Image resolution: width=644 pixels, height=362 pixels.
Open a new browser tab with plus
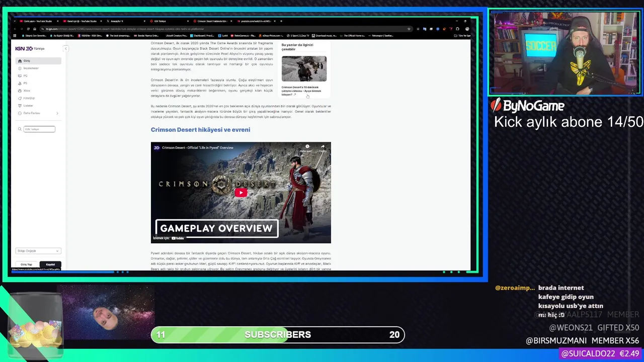[281, 21]
